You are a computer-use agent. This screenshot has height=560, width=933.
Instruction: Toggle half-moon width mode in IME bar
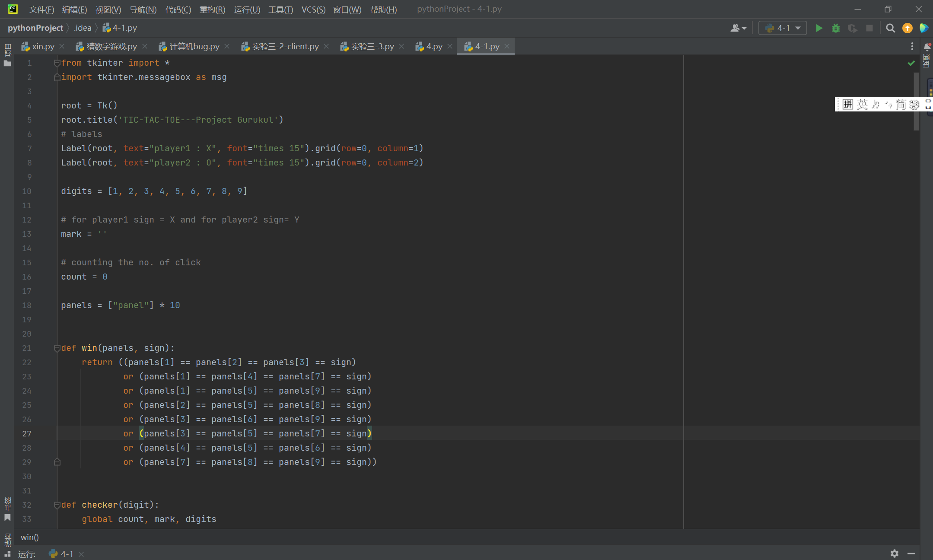[876, 105]
